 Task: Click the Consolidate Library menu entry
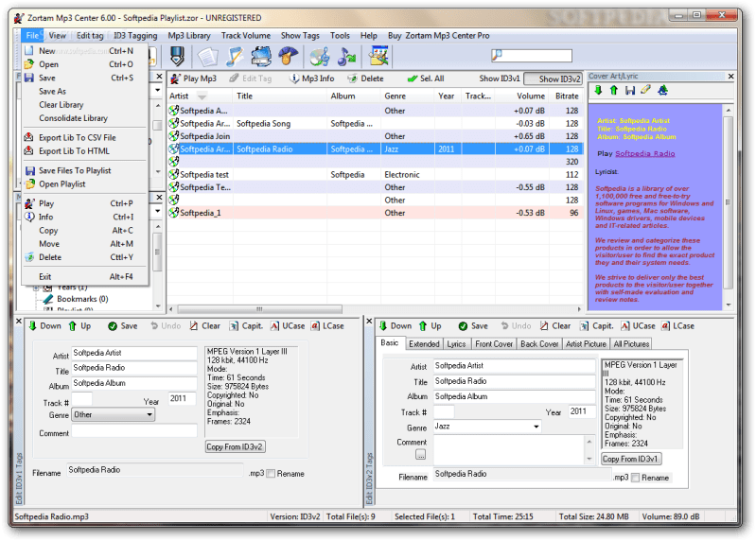point(73,118)
